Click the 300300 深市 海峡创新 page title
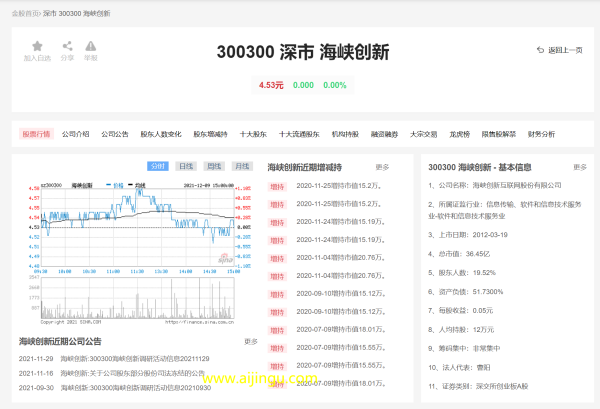This screenshot has width=600, height=409. (x=303, y=52)
